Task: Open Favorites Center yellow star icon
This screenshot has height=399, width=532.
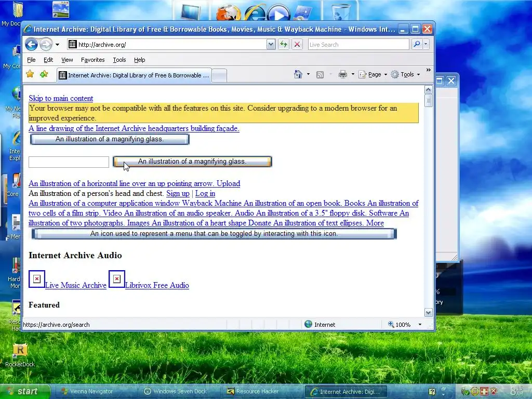Action: pyautogui.click(x=30, y=74)
